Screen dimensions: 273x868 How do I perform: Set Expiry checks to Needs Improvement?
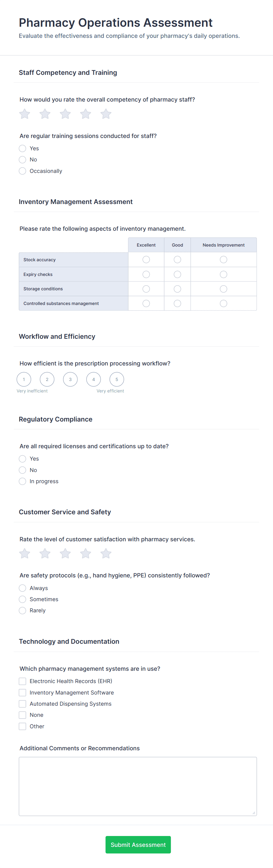(223, 274)
